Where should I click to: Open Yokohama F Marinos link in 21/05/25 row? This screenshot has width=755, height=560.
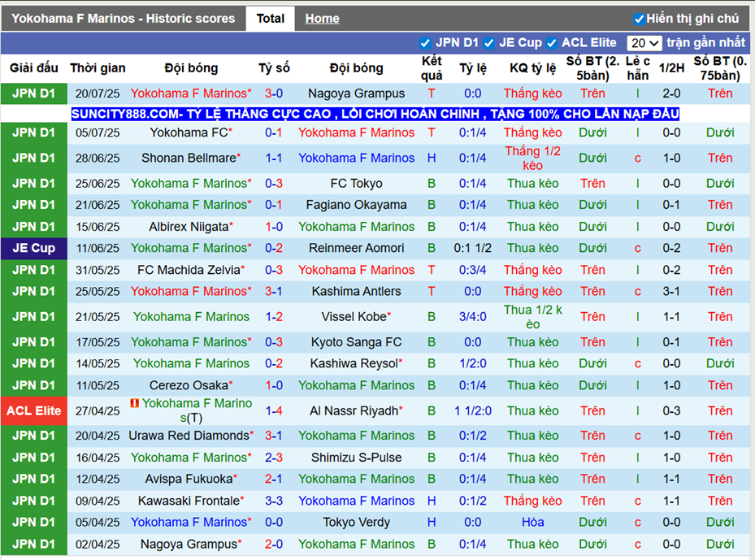(x=191, y=317)
